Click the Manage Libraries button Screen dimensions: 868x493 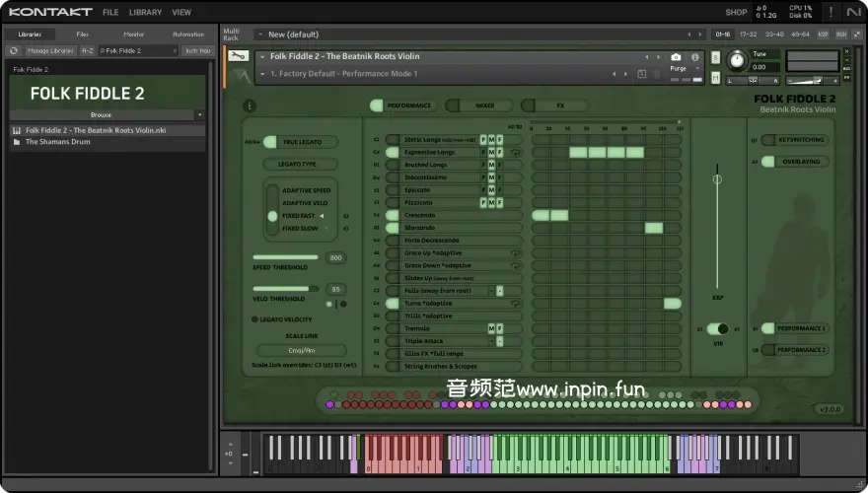(50, 50)
